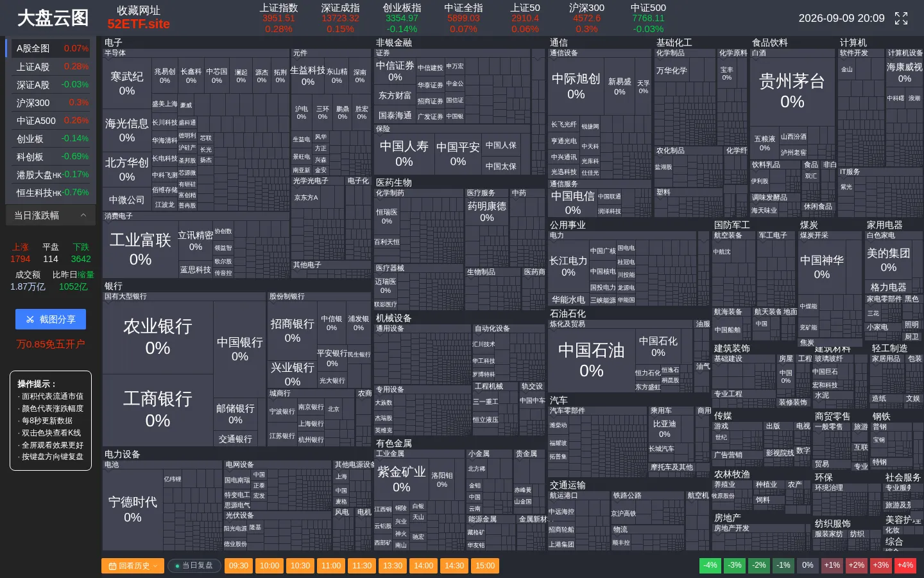The height and width of the screenshot is (578, 924).
Task: Select the 沪深300 market tab
Action: point(51,102)
